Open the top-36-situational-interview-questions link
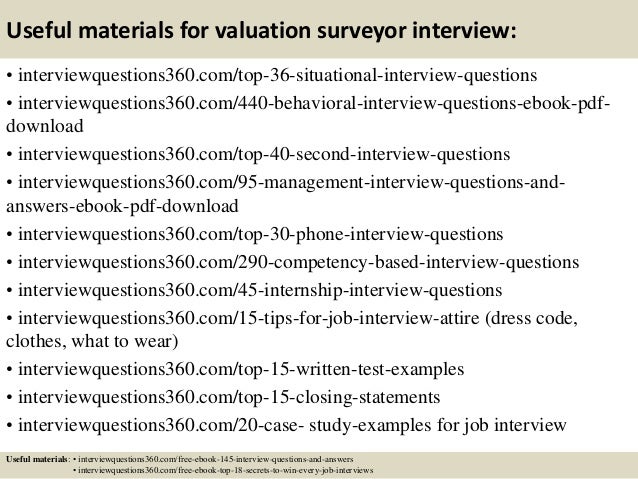Viewport: 638px width, 479px height. (277, 76)
